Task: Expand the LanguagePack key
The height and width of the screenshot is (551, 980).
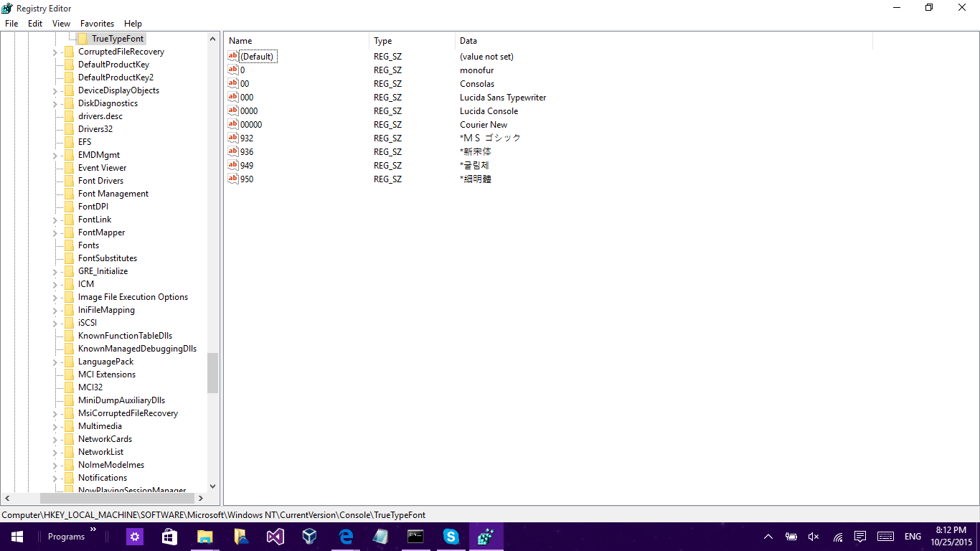Action: pos(55,362)
